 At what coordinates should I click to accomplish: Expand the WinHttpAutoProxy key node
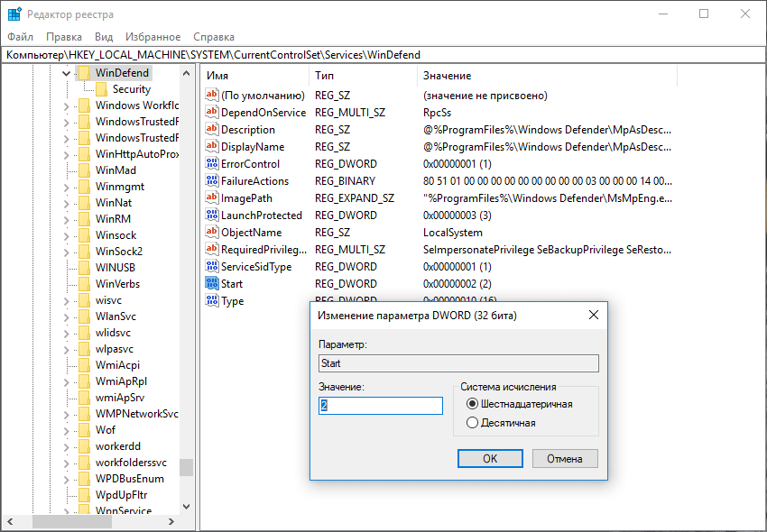coord(67,154)
